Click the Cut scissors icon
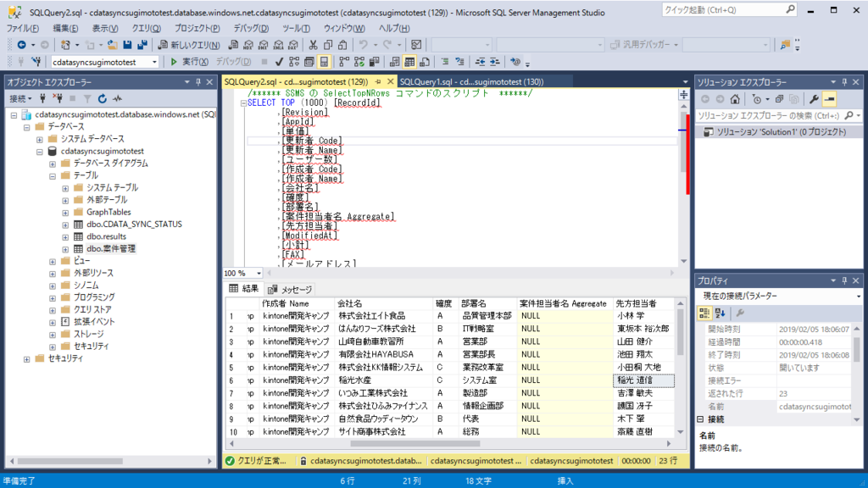868x488 pixels. coord(313,45)
